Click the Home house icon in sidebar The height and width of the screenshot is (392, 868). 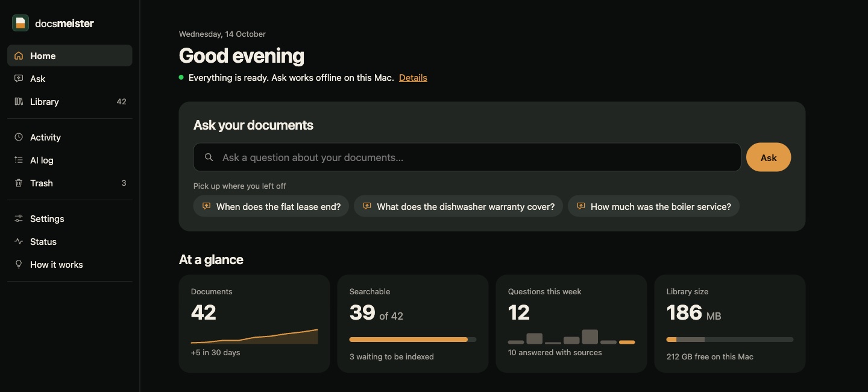click(19, 55)
